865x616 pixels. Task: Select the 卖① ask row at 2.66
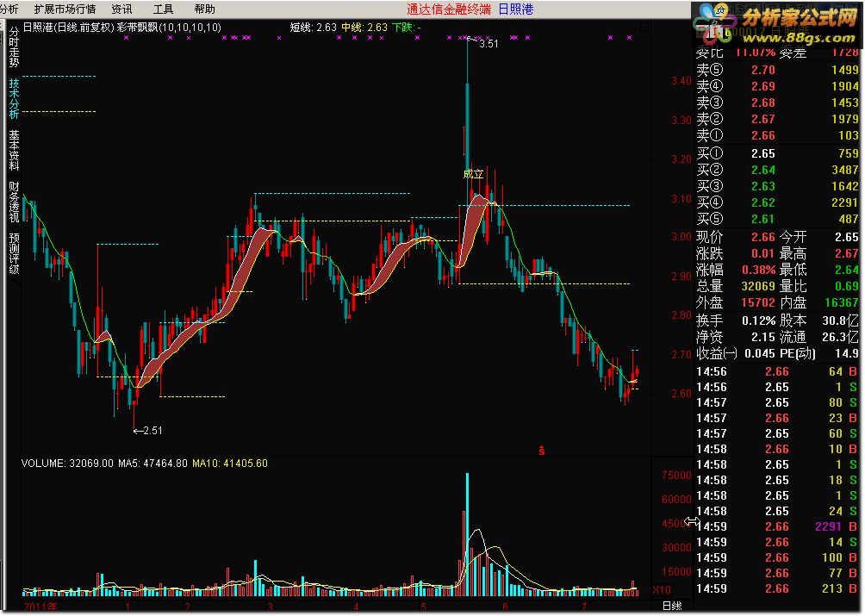click(777, 135)
